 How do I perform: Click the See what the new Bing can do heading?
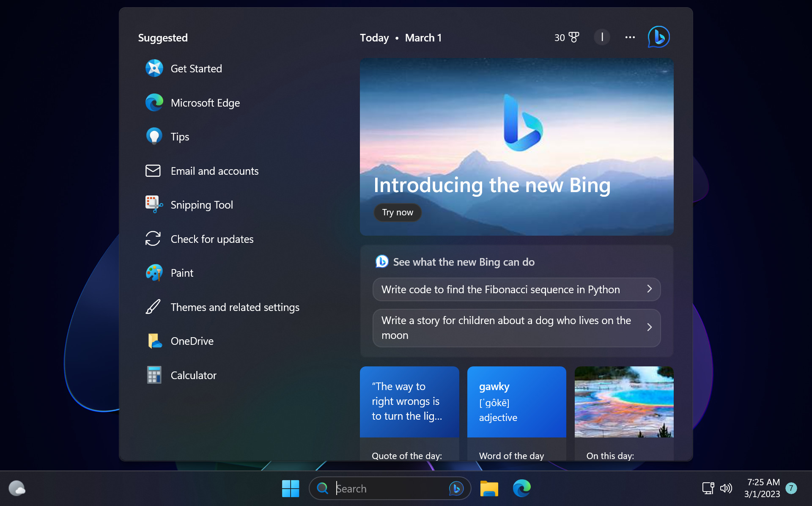click(464, 262)
